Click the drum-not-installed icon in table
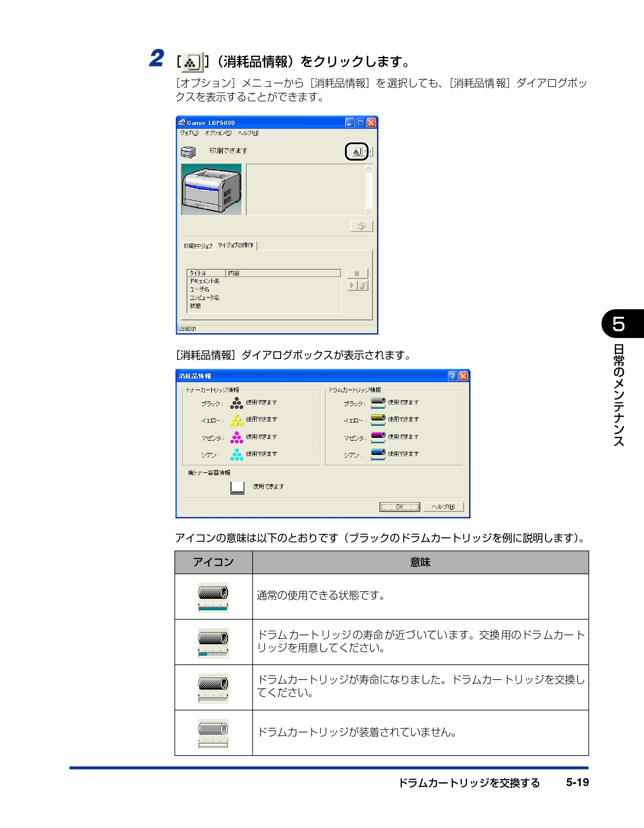 point(213,734)
